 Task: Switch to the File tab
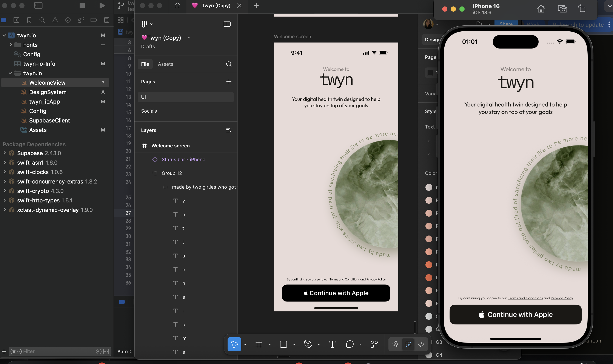click(145, 64)
